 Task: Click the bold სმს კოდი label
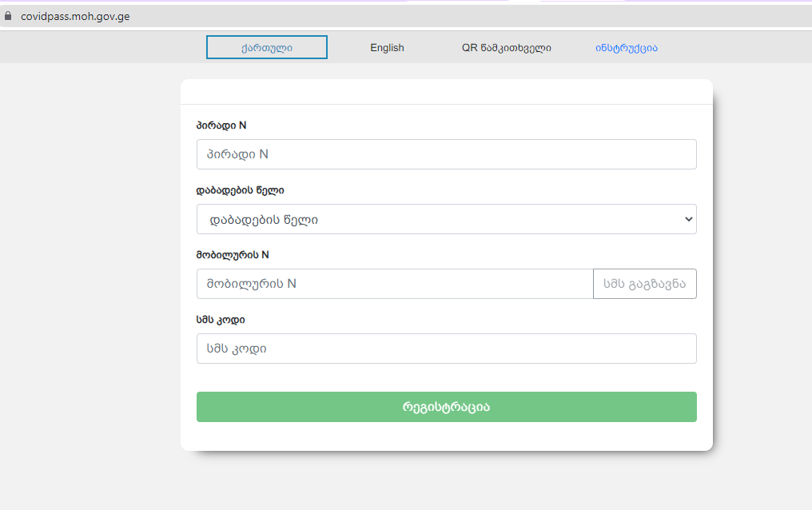[221, 320]
